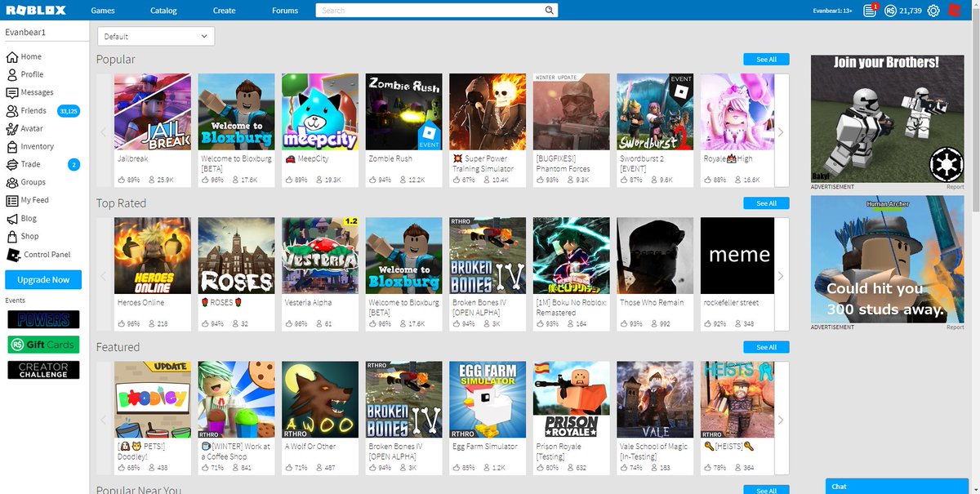This screenshot has width=980, height=494.
Task: Report the Human Archer advertisement
Action: coord(955,327)
